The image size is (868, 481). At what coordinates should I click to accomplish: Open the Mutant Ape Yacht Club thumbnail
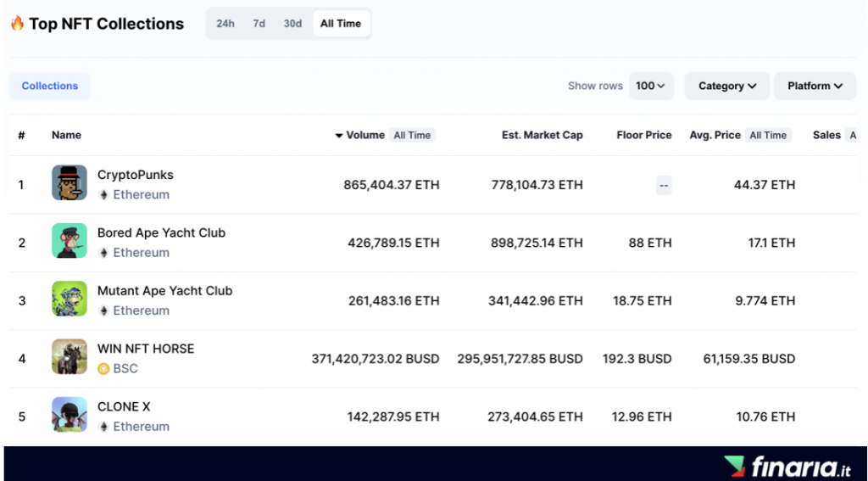[70, 299]
